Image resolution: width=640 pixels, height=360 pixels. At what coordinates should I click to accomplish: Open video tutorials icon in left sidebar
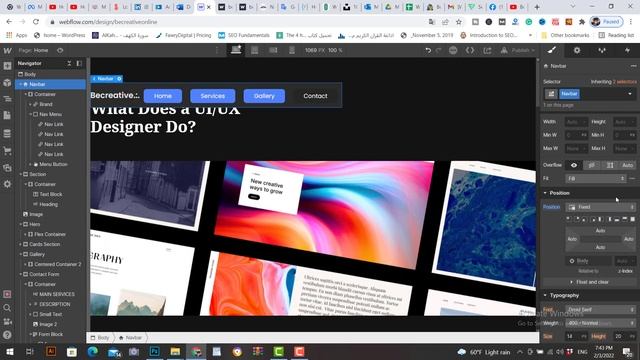coord(7,321)
